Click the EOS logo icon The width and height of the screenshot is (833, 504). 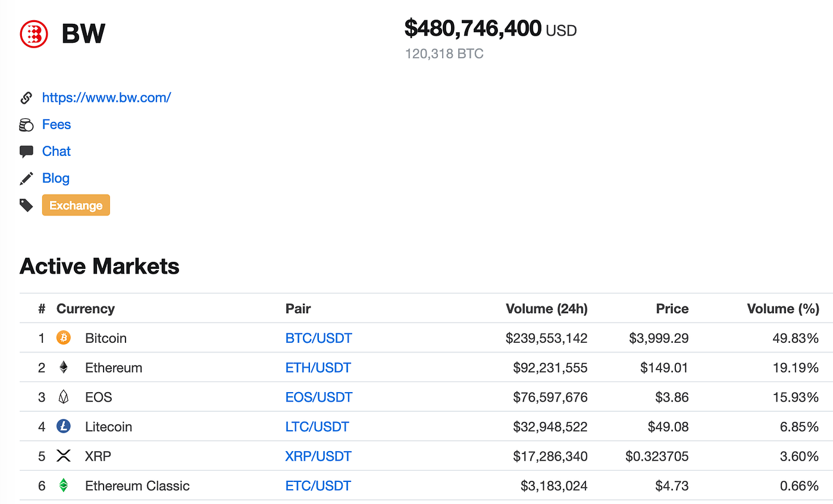pos(64,397)
